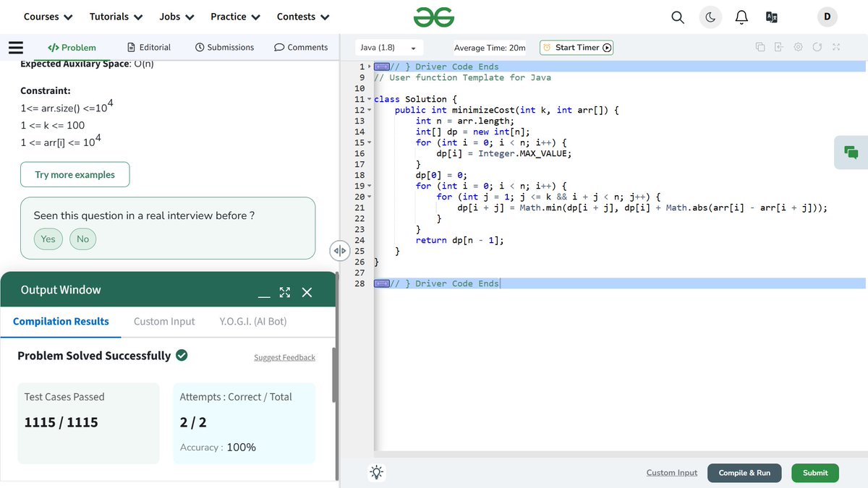
Task: Expand the Tutorials dropdown
Action: coord(116,17)
